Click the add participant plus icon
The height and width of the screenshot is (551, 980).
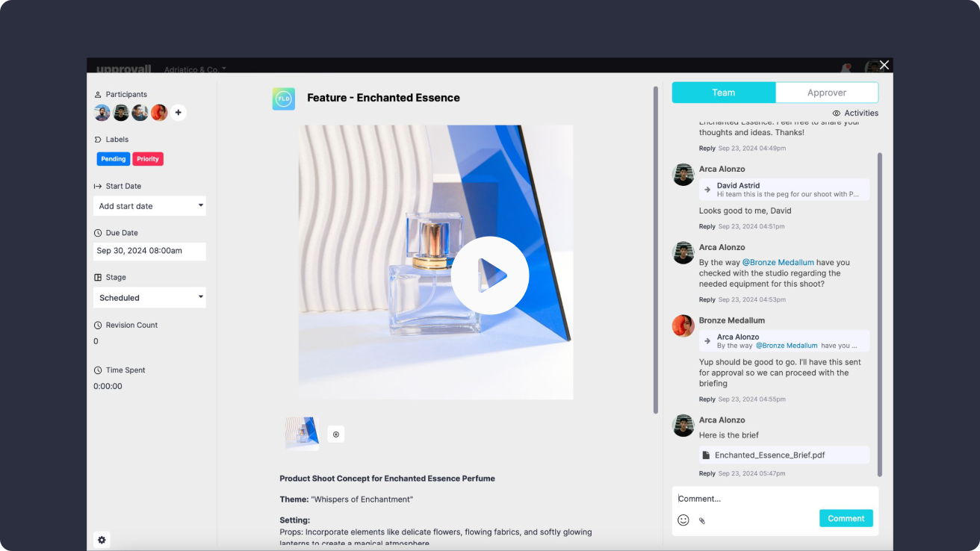pos(178,113)
